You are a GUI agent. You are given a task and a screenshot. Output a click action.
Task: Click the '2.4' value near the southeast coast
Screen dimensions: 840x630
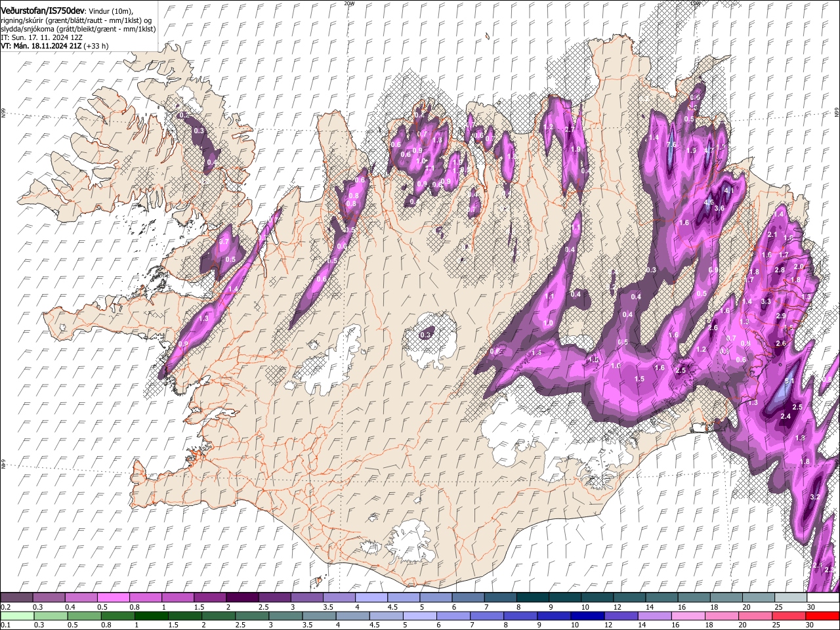(x=786, y=416)
